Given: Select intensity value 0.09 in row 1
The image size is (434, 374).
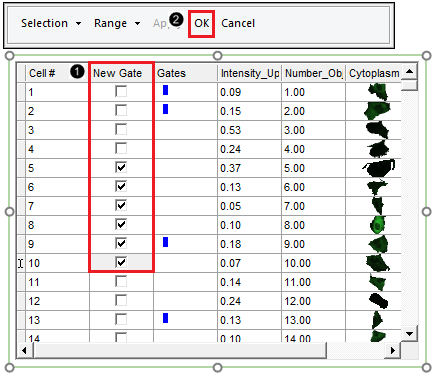Looking at the screenshot, I should coord(230,92).
